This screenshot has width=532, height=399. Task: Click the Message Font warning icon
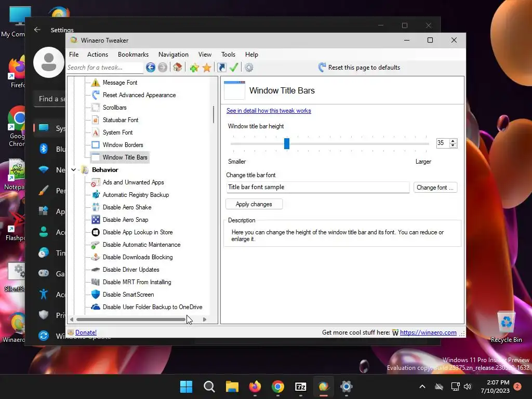[x=96, y=83]
